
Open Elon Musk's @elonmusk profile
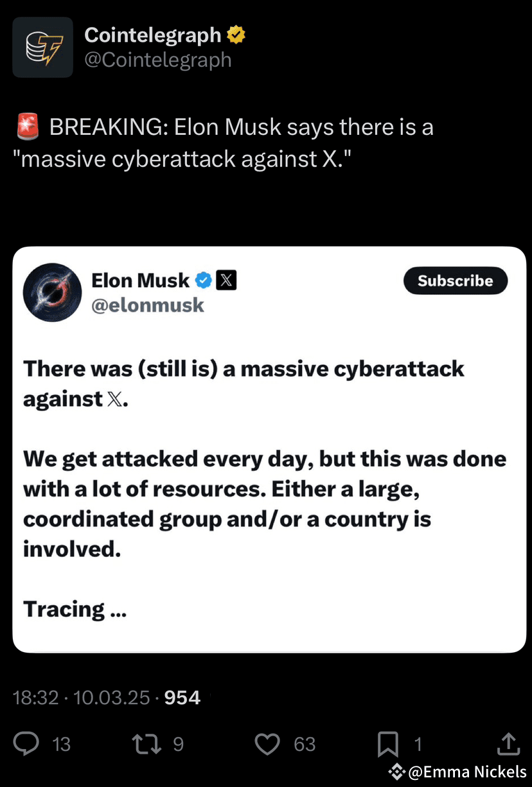[x=148, y=305]
